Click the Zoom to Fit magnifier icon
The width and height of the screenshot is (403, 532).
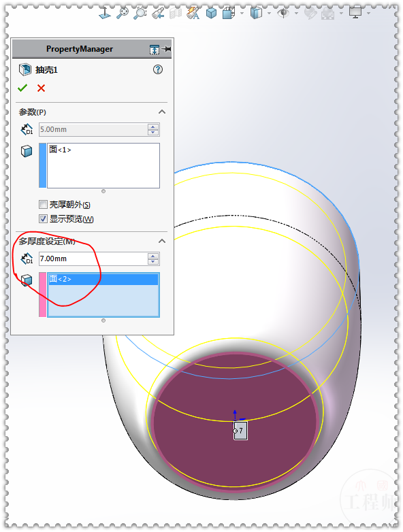pos(122,13)
